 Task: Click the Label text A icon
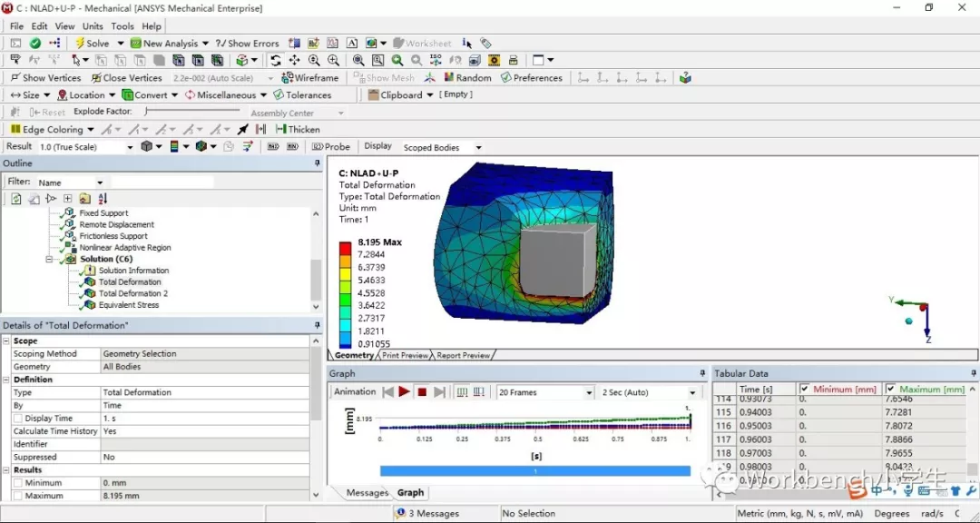(352, 44)
